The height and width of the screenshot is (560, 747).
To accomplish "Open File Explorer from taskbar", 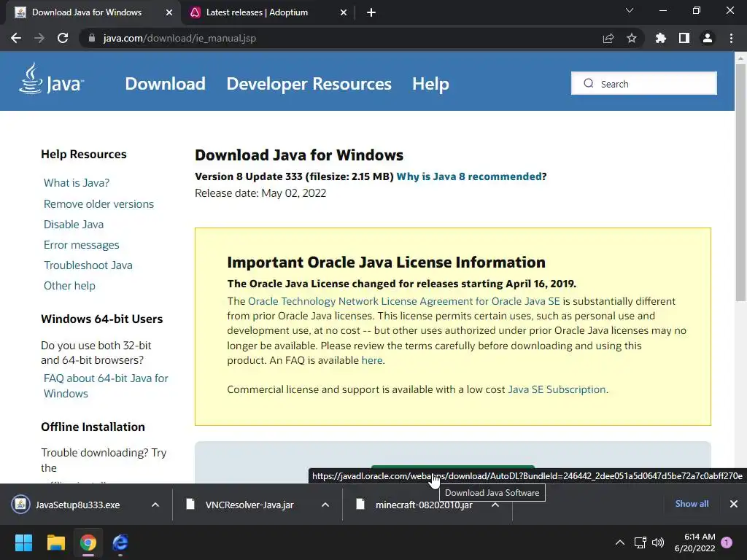I will (55, 542).
